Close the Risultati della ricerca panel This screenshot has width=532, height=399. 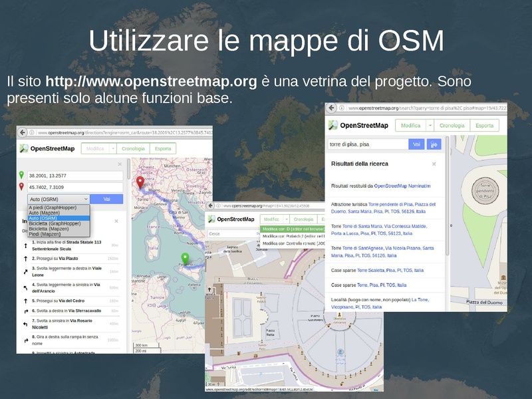[x=434, y=164]
